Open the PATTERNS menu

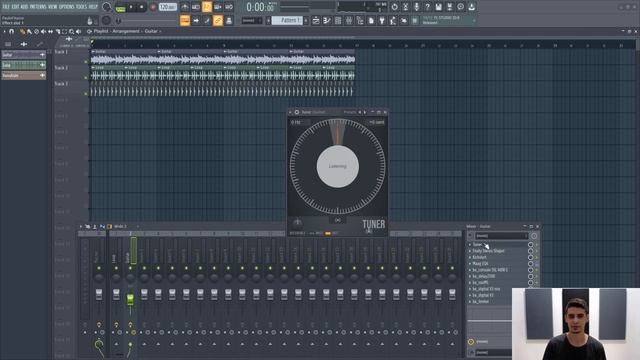pos(38,7)
